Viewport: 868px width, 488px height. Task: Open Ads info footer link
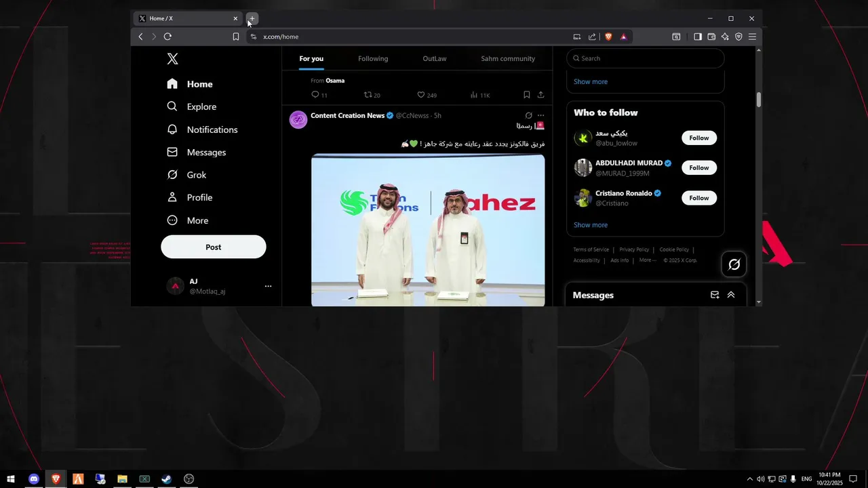click(620, 260)
